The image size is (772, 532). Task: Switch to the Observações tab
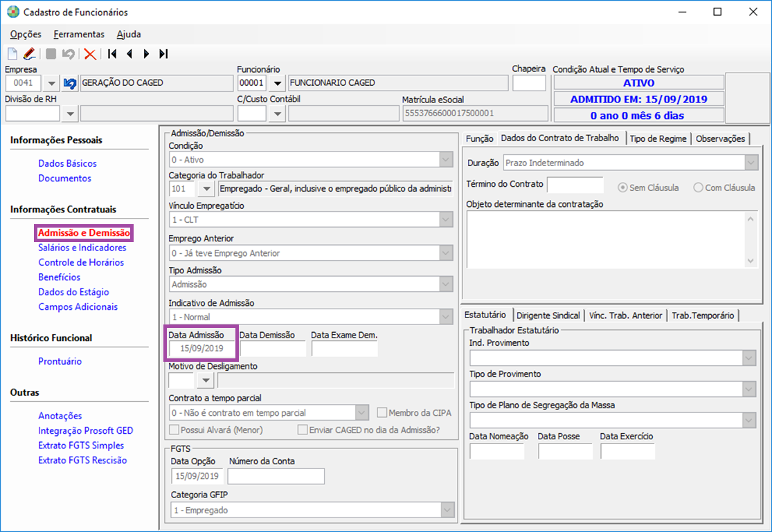[720, 139]
